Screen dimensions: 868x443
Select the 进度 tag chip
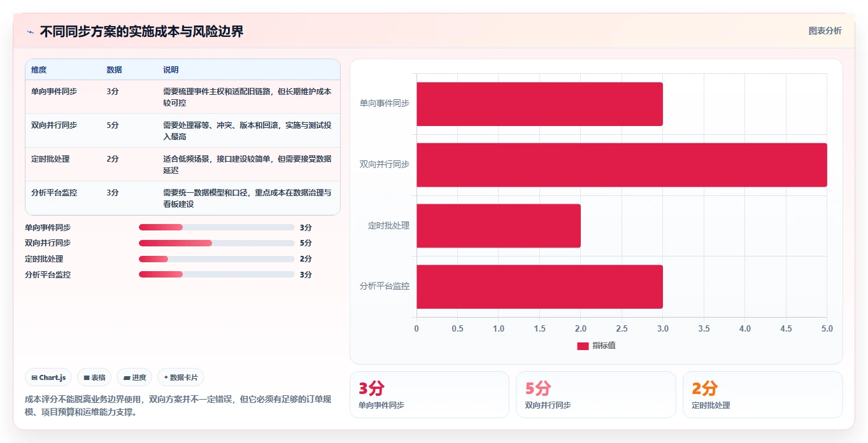pyautogui.click(x=134, y=377)
